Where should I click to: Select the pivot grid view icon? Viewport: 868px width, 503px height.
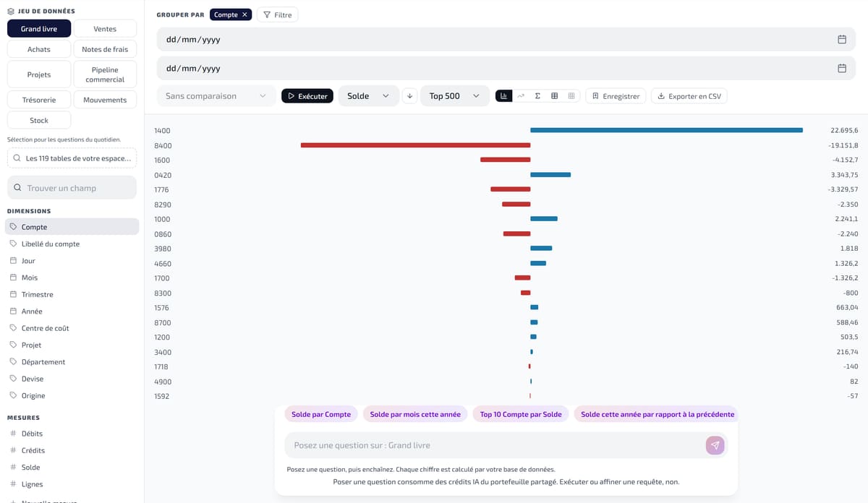pos(571,96)
